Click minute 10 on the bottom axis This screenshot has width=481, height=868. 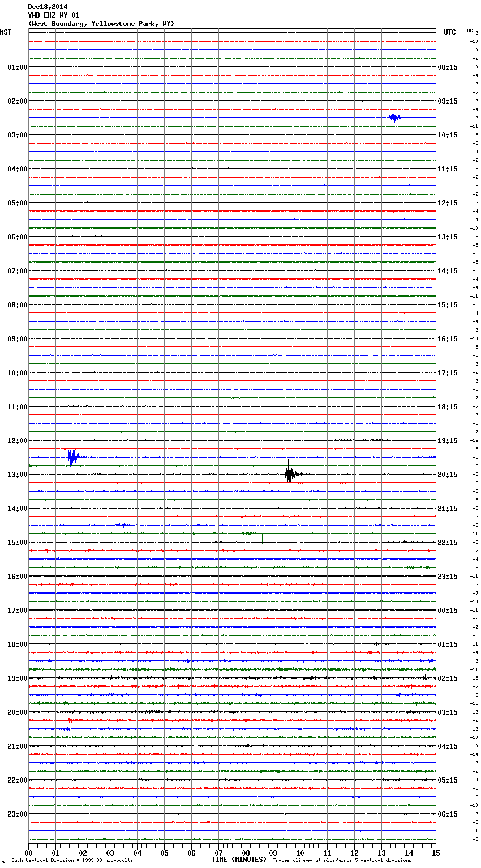(x=300, y=853)
